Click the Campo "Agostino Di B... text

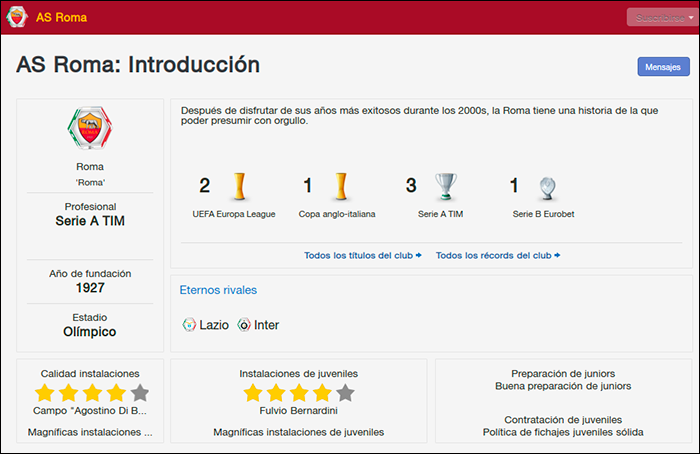click(90, 411)
